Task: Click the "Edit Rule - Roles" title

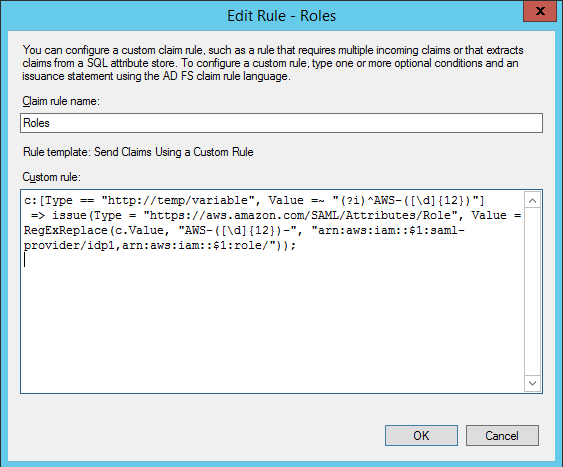Action: (282, 16)
